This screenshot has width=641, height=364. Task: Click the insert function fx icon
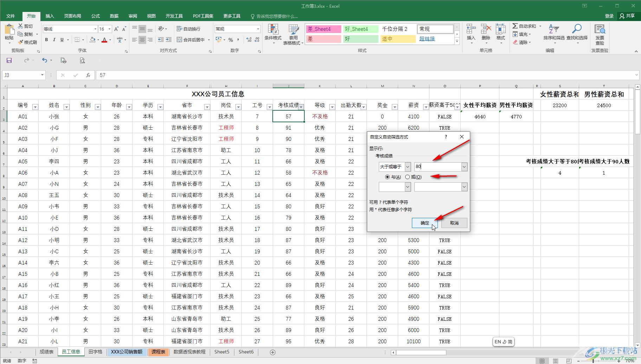click(x=88, y=75)
